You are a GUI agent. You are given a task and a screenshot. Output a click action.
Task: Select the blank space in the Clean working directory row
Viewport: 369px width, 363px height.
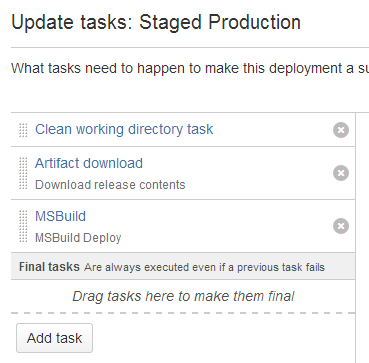(272, 130)
